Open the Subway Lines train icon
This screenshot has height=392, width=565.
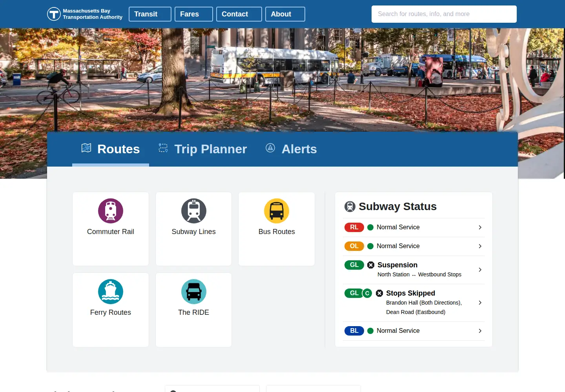(x=194, y=211)
